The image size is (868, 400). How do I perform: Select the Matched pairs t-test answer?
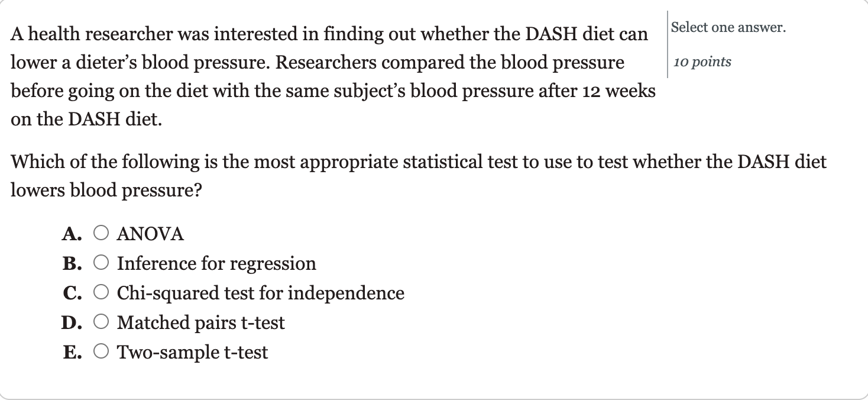(101, 321)
